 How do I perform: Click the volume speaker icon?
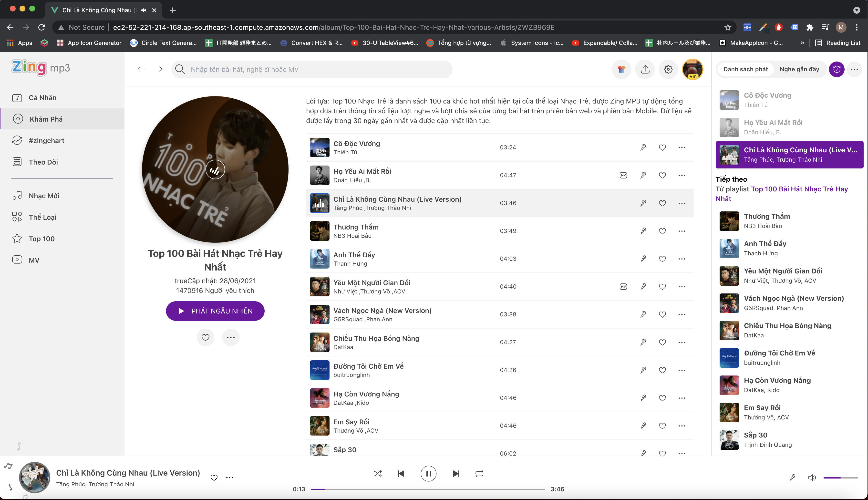[x=812, y=477]
